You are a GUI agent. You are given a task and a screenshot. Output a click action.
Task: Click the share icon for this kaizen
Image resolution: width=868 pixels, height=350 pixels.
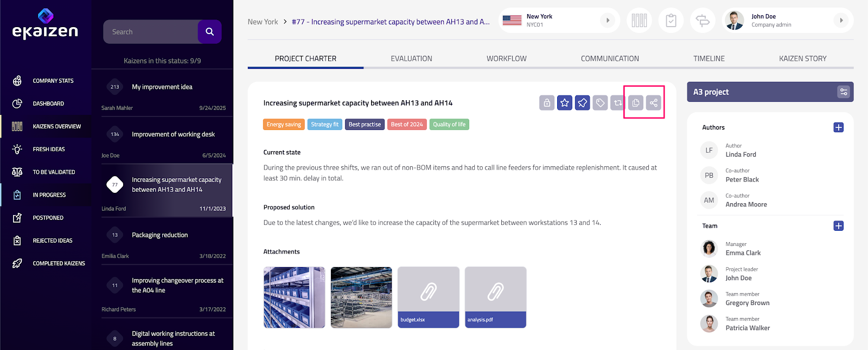[654, 102]
